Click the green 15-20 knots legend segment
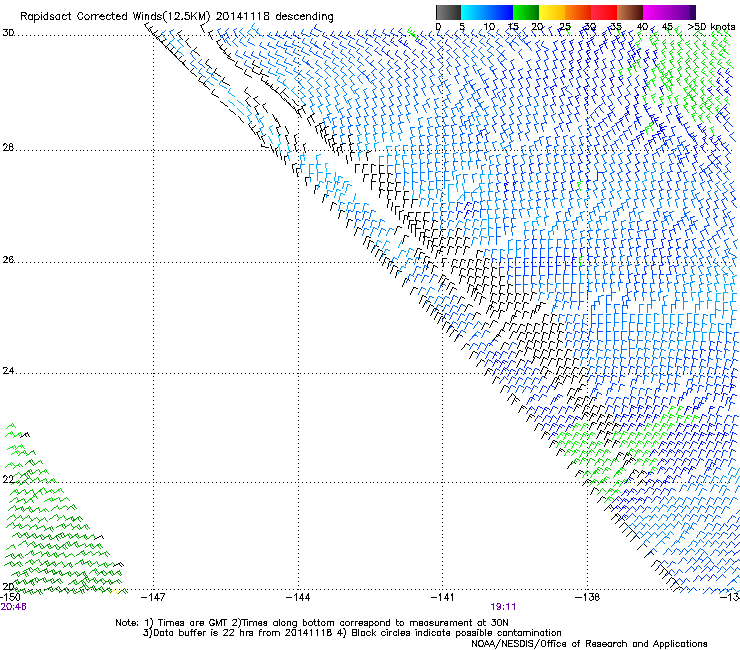The image size is (740, 650). (x=526, y=12)
